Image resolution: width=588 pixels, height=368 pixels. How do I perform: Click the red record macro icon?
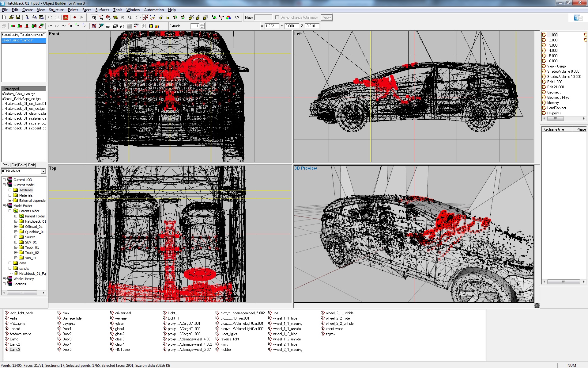pos(75,17)
